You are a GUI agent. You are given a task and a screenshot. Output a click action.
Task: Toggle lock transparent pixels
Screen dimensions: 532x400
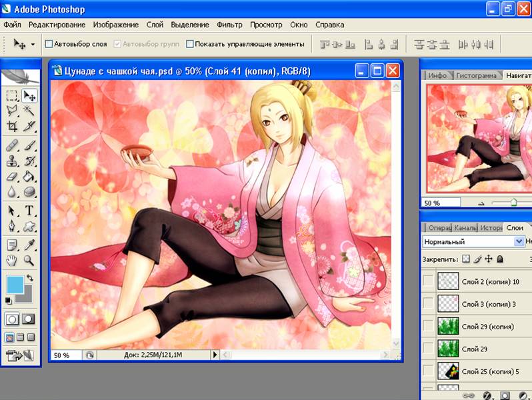[x=466, y=259]
